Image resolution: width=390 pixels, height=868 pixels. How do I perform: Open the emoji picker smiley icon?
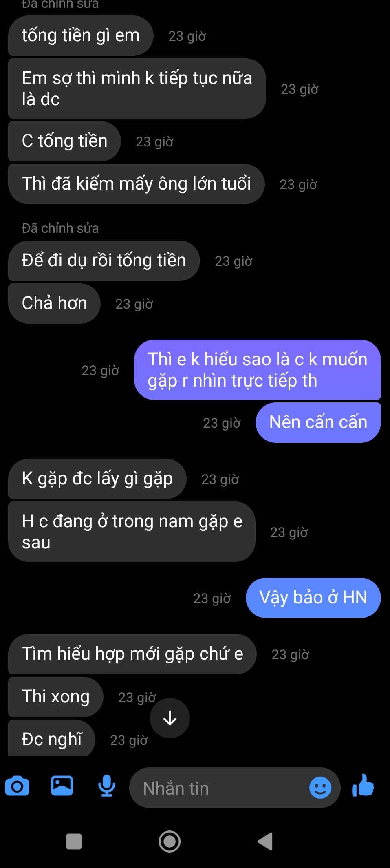[x=320, y=788]
